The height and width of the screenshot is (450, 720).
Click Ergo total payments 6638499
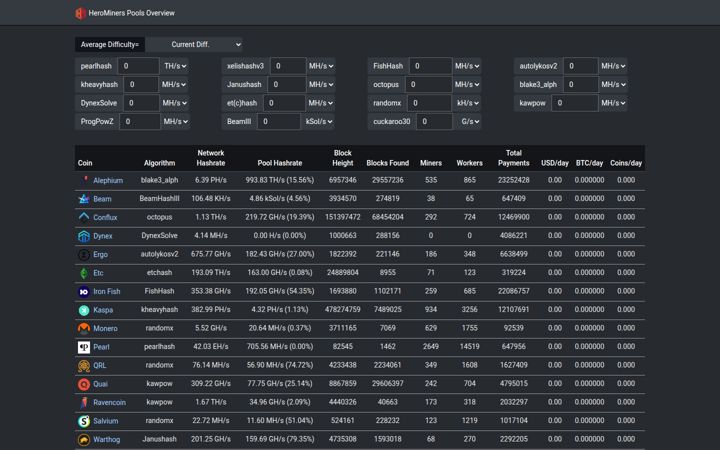click(513, 254)
